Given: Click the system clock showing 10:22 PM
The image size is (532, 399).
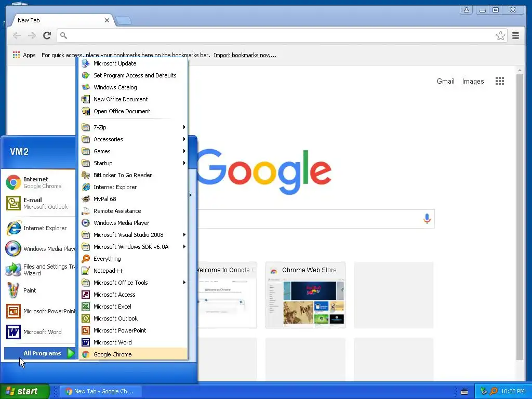Looking at the screenshot, I should [513, 391].
